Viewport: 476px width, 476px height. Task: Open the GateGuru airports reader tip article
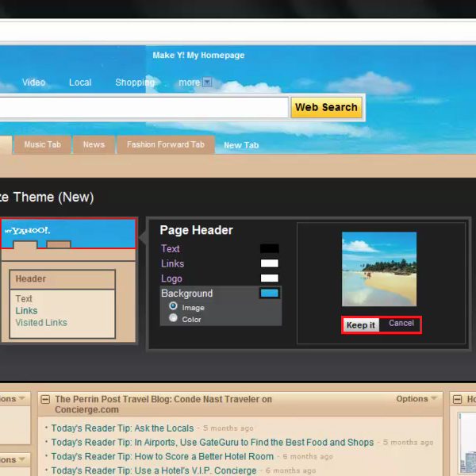pos(212,443)
